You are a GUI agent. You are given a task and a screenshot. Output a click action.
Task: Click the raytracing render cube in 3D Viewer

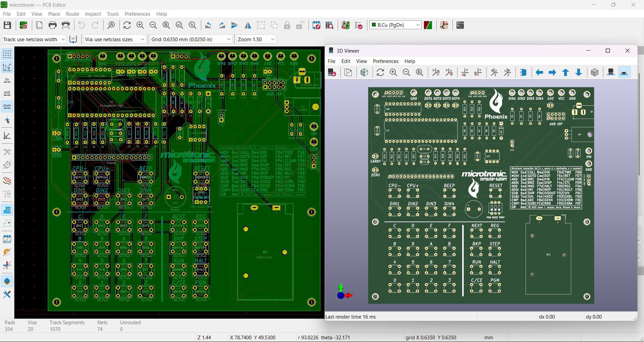point(364,72)
